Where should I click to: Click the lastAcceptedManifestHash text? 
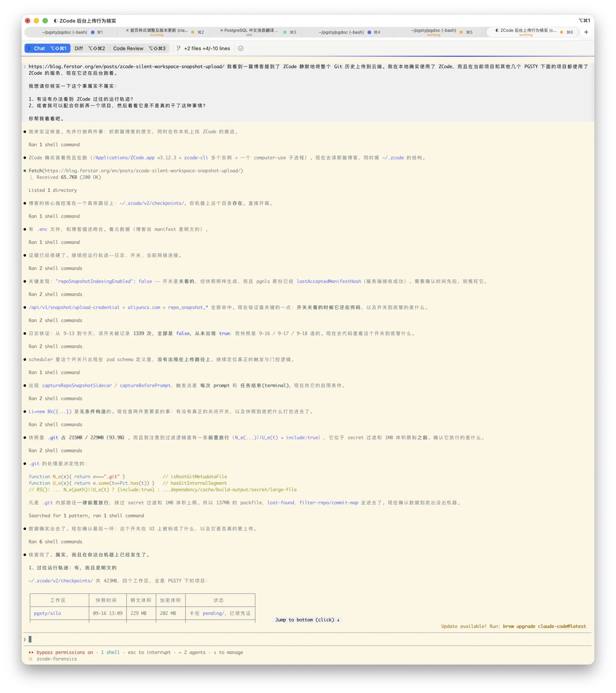pos(329,281)
